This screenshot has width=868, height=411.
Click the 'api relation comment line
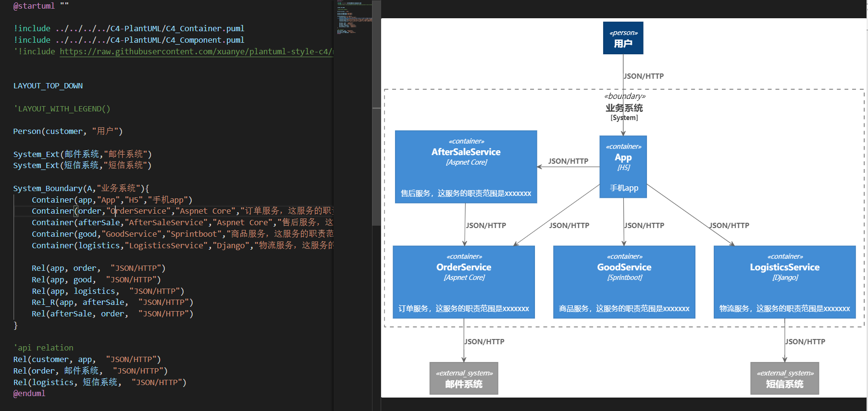43,348
